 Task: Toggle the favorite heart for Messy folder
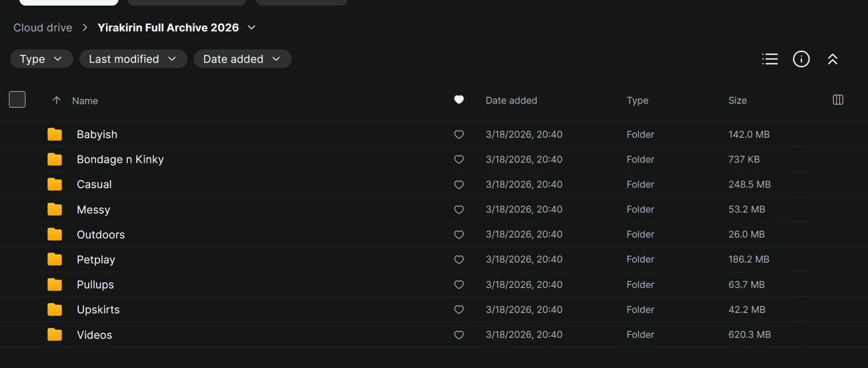[459, 209]
